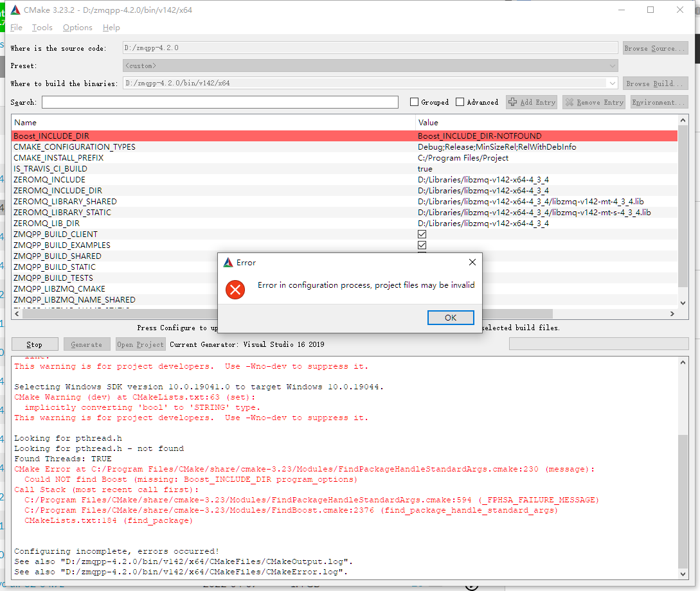Viewport: 700px width, 591px height.
Task: Click value C:/Program Files/Project
Action: [x=463, y=157]
